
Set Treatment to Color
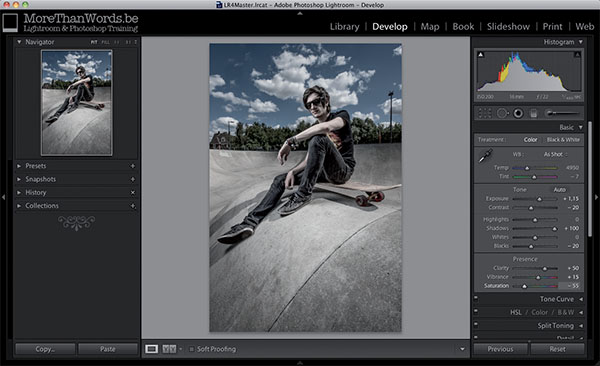point(530,140)
